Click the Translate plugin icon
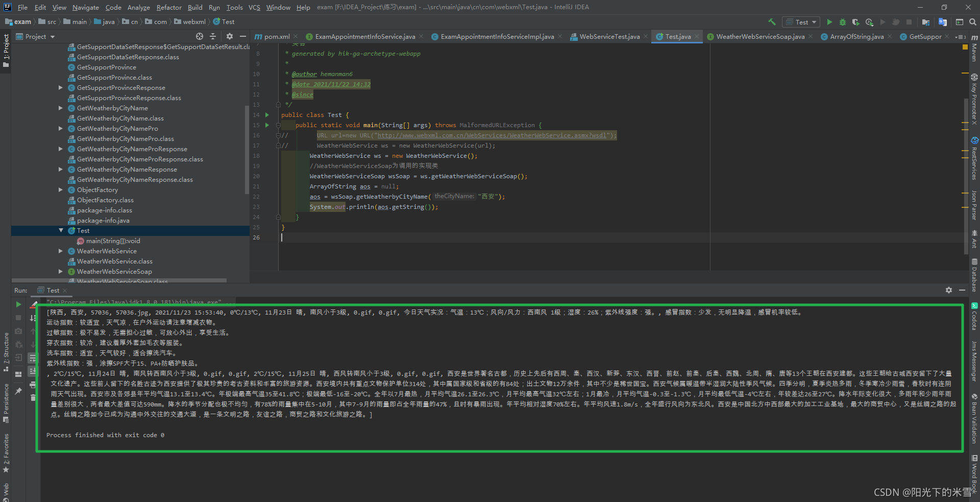 [x=943, y=22]
